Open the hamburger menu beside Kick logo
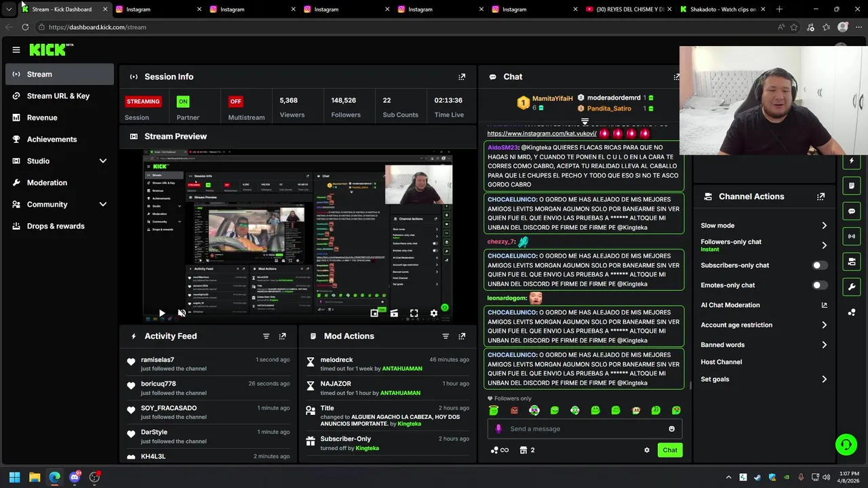Viewport: 868px width, 488px height. (16, 49)
